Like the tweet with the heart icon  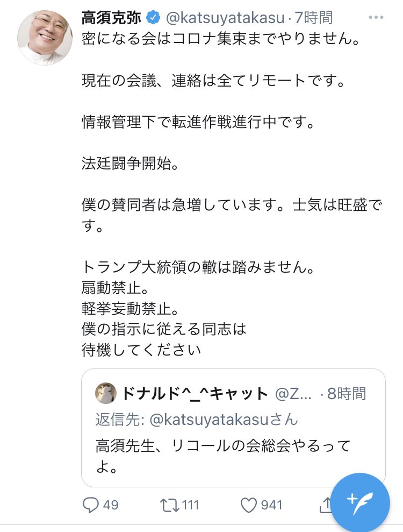[x=248, y=505]
